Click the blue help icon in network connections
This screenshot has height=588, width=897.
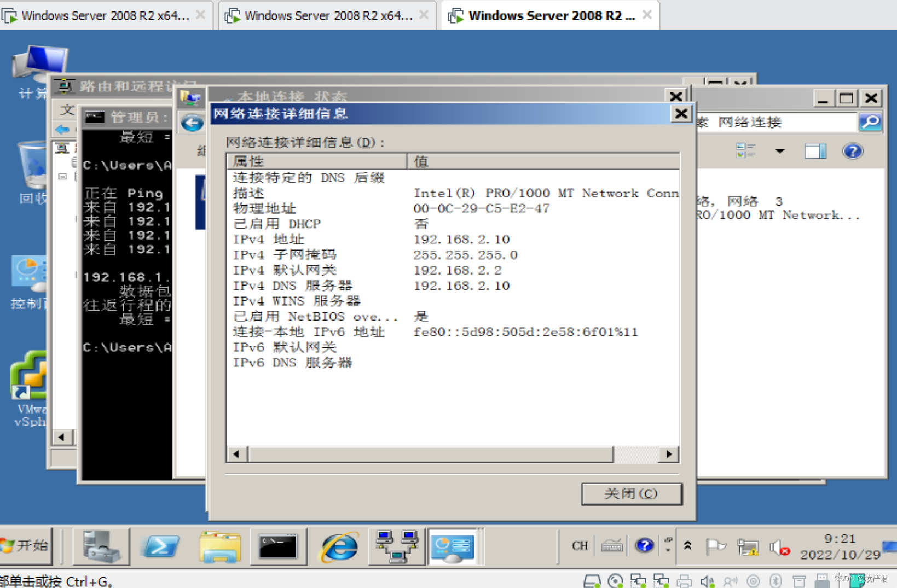pyautogui.click(x=853, y=151)
